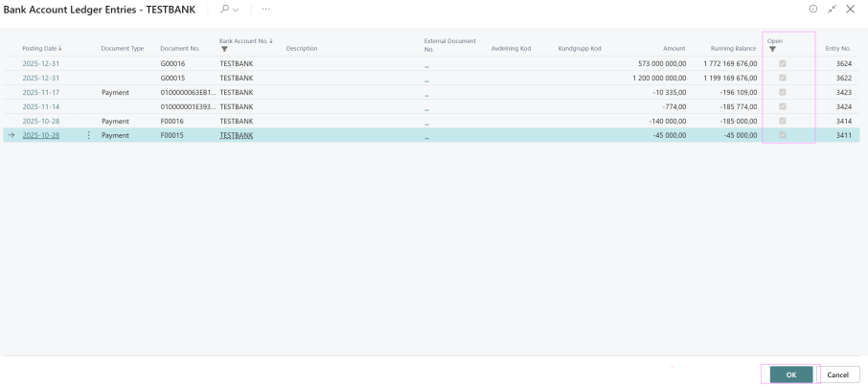This screenshot has width=868, height=387.
Task: Click the Cancel button
Action: (837, 375)
